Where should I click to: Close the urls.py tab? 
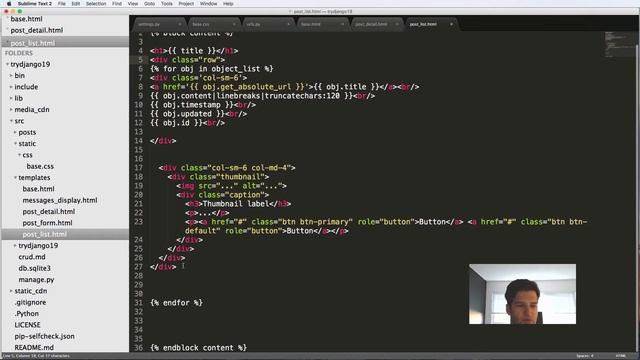(x=288, y=24)
